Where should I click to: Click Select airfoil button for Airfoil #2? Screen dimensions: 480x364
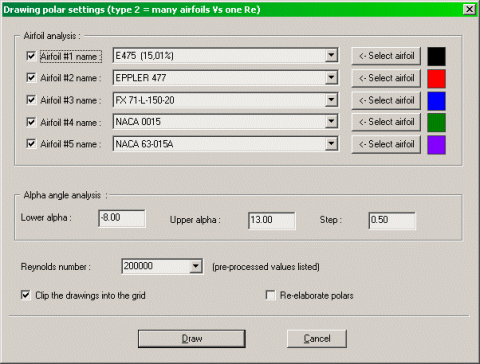386,78
